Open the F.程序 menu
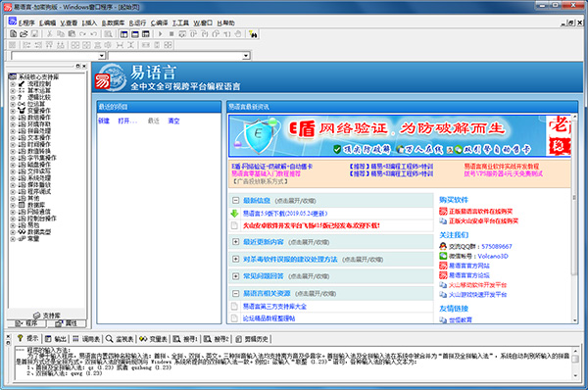Image resolution: width=588 pixels, height=390 pixels. (x=26, y=23)
